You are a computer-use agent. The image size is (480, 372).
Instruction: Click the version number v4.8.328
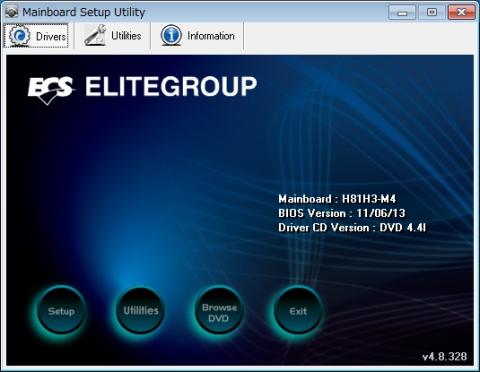(445, 356)
